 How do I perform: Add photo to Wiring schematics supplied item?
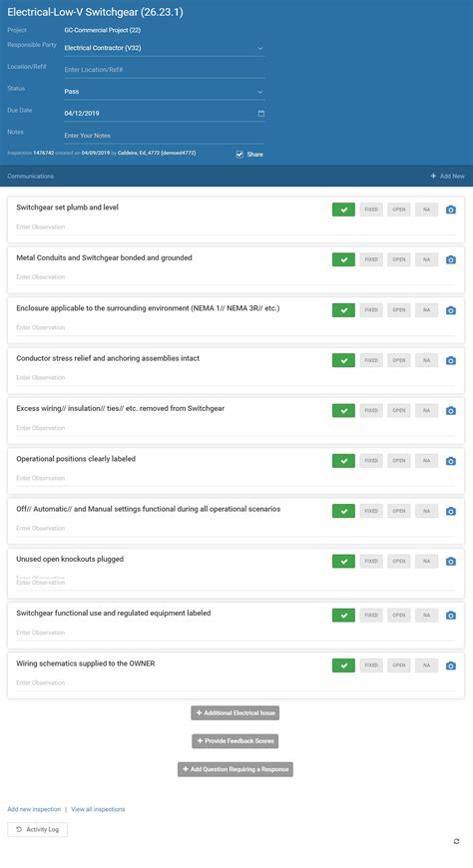point(451,665)
